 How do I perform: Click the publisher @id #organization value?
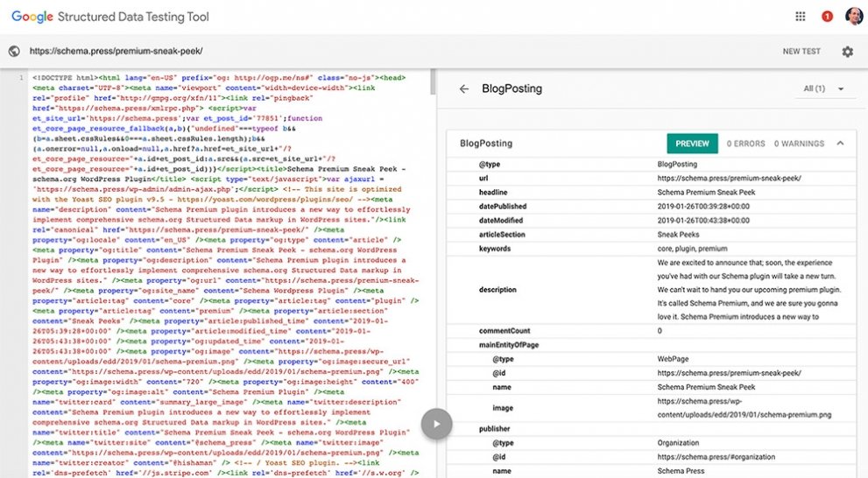point(716,457)
